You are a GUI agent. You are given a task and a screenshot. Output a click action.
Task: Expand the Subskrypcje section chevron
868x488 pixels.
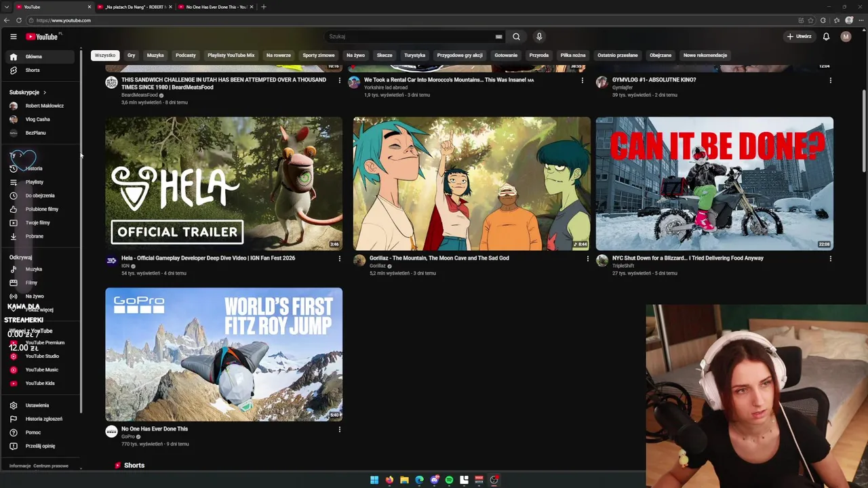(45, 92)
